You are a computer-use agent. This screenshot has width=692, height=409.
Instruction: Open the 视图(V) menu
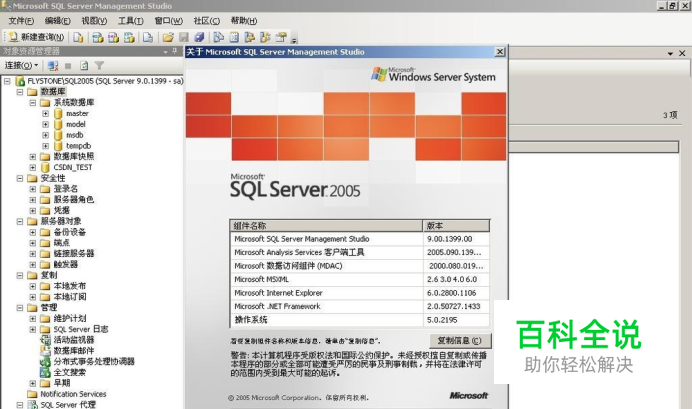(94, 21)
